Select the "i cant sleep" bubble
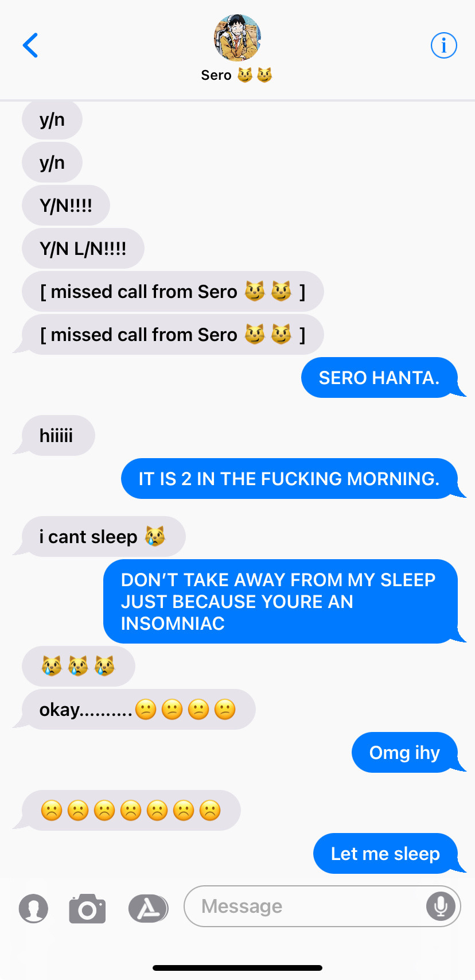475x980 pixels. coord(103,536)
